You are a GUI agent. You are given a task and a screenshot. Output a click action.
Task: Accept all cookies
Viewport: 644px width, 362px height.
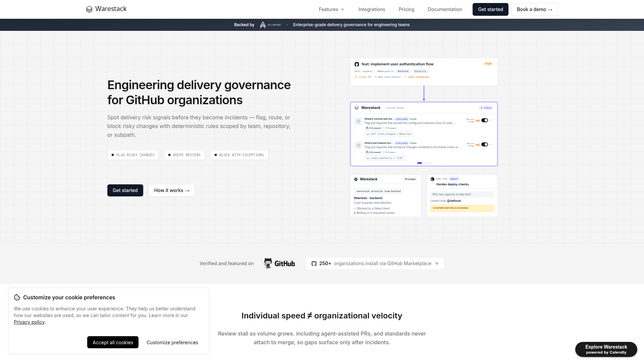pos(113,342)
